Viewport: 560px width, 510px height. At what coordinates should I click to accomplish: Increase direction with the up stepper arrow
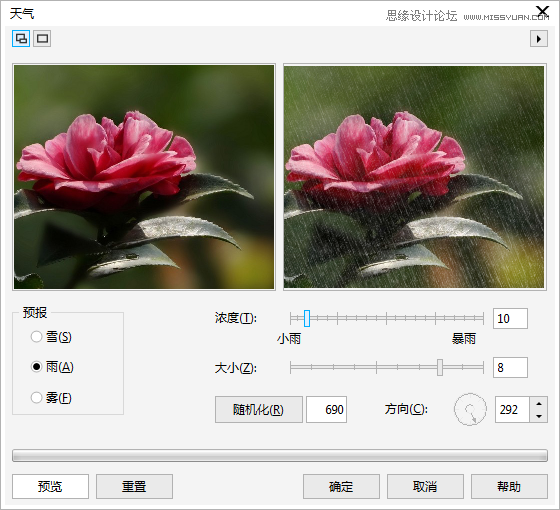[x=539, y=403]
